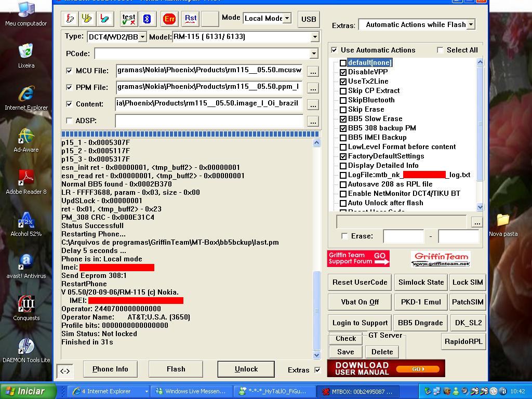Run the phone test icon

coord(129,19)
